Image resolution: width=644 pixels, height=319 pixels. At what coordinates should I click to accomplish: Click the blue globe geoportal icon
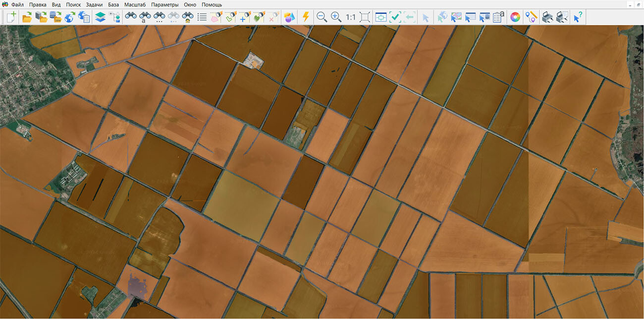[x=69, y=17]
